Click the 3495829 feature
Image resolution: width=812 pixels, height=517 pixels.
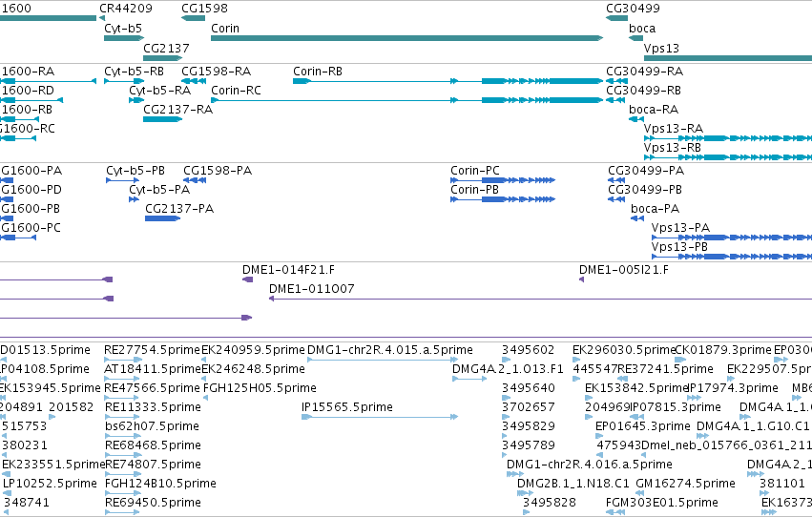pyautogui.click(x=506, y=436)
